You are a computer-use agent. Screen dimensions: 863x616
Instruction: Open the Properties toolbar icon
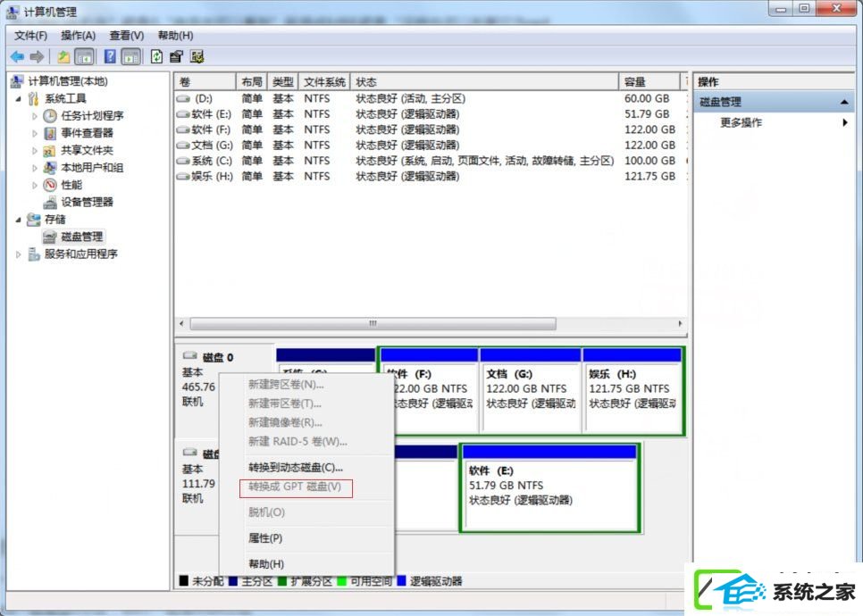[176, 56]
